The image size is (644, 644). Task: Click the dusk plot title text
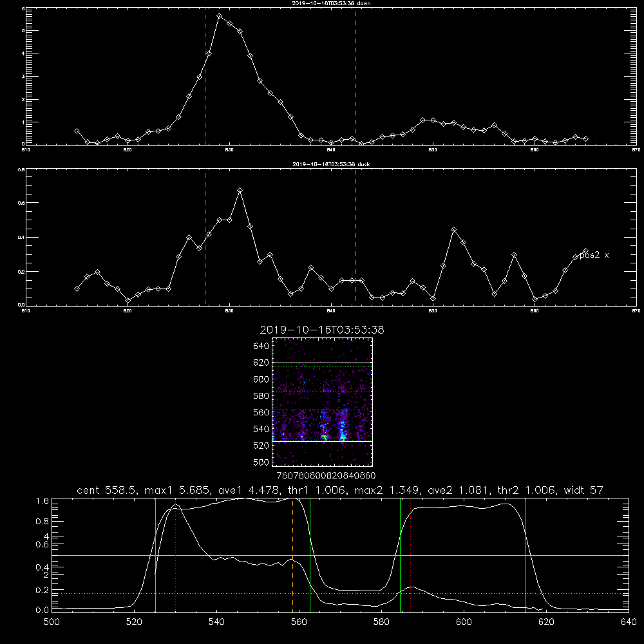click(x=332, y=164)
